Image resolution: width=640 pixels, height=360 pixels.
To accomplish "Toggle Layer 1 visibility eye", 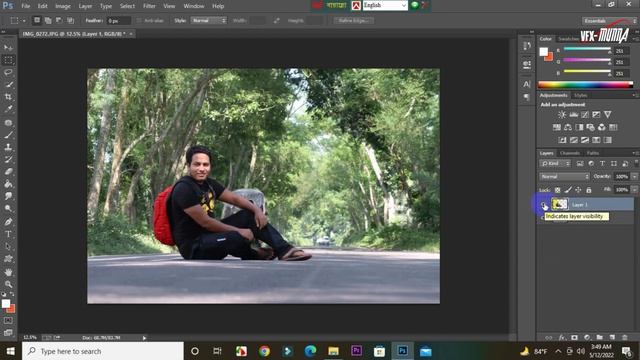I will 543,204.
